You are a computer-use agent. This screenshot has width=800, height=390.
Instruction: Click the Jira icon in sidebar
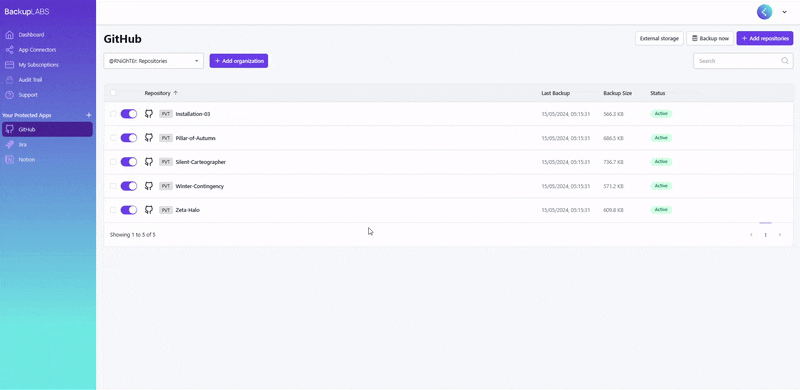point(9,144)
